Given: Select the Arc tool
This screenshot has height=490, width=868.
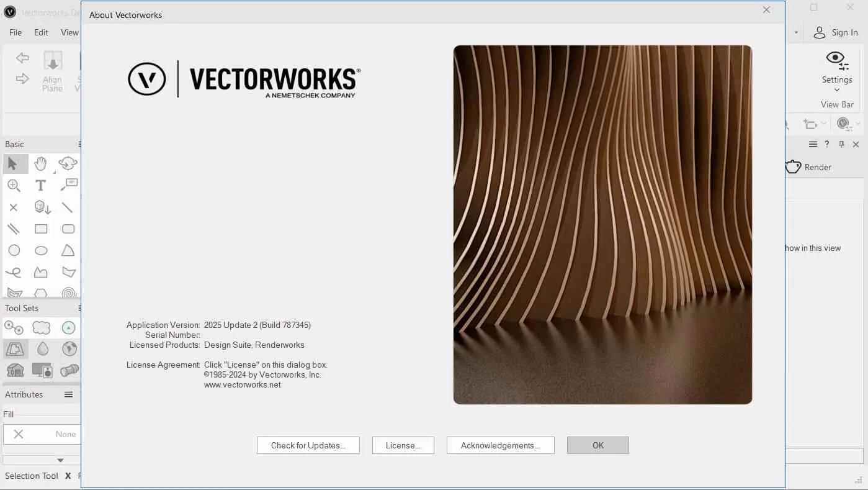Looking at the screenshot, I should (68, 251).
